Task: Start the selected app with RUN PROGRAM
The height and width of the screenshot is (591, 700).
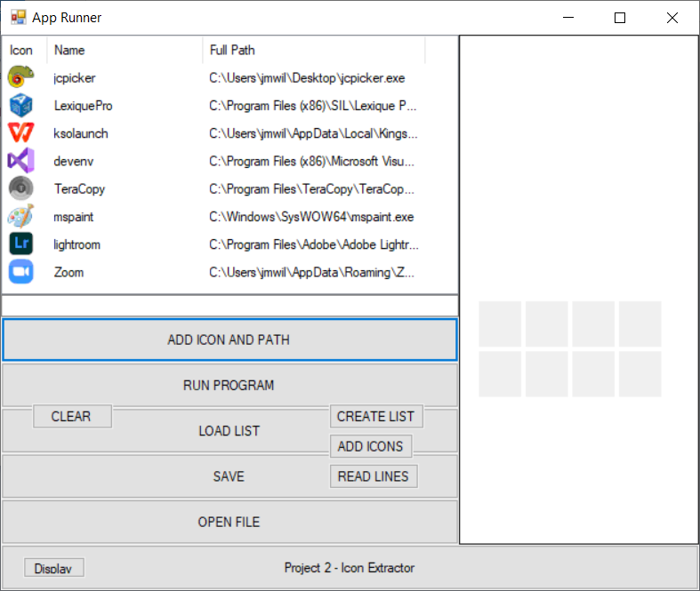Action: [x=229, y=386]
